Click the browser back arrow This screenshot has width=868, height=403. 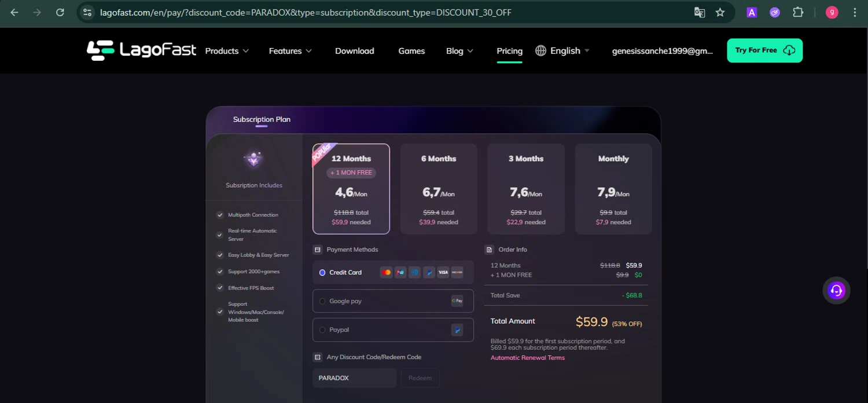14,12
